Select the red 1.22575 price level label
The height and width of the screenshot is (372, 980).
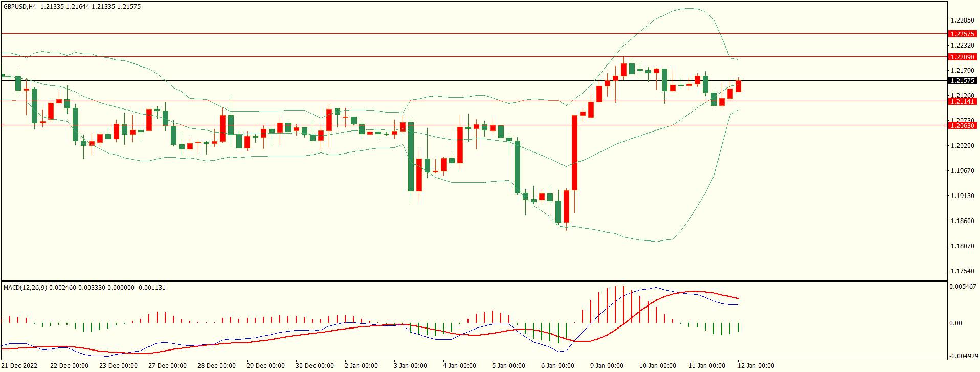pos(962,34)
